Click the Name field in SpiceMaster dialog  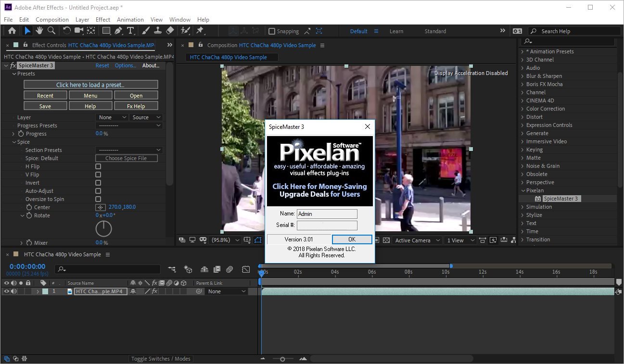[x=327, y=214]
